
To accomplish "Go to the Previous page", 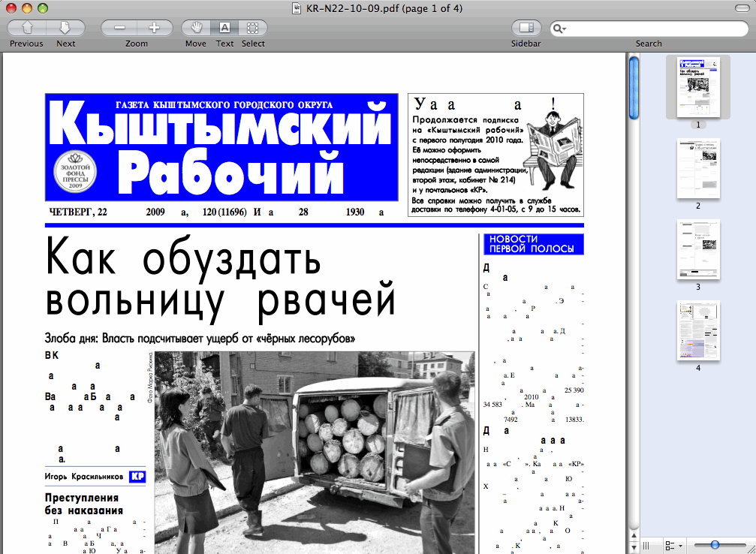I will pyautogui.click(x=27, y=28).
